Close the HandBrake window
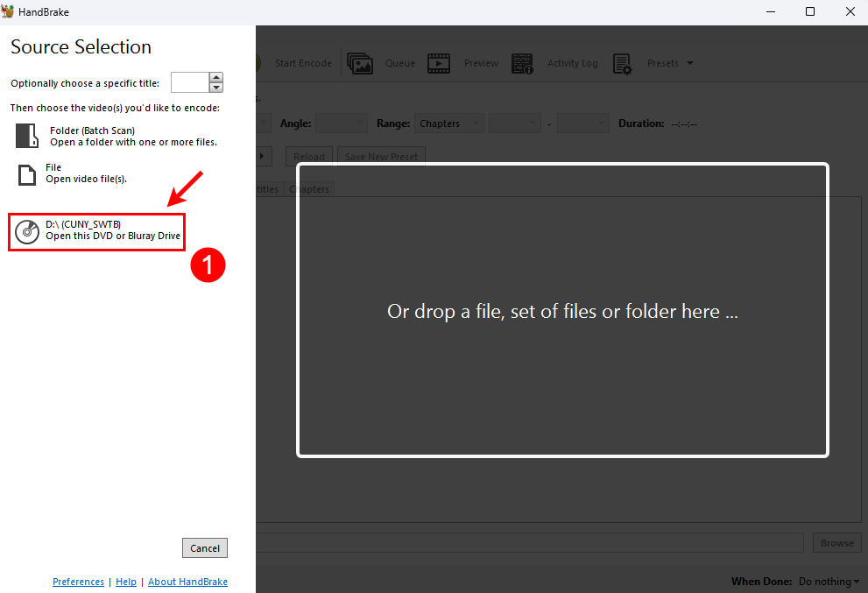Viewport: 868px width, 593px height. pyautogui.click(x=850, y=11)
